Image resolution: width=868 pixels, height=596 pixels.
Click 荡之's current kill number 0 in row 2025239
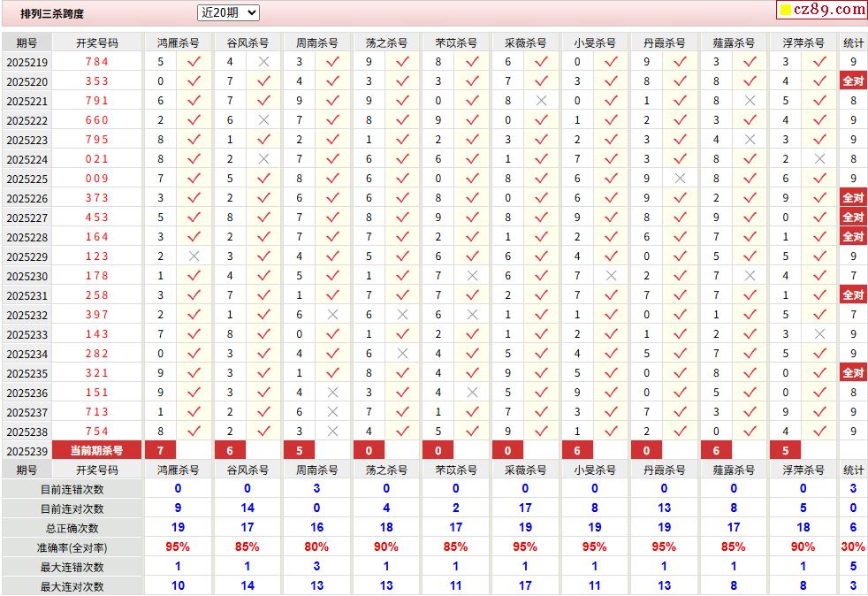(x=369, y=450)
